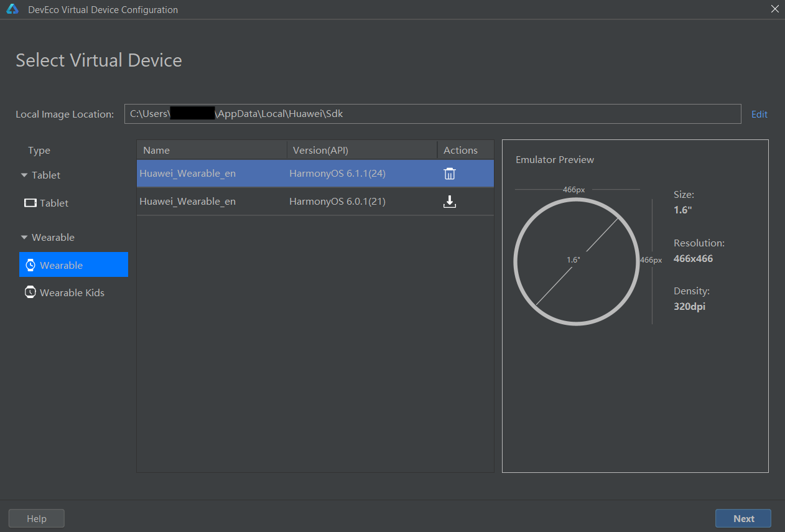Image resolution: width=785 pixels, height=532 pixels.
Task: Click the Wearable watch icon
Action: tap(30, 265)
